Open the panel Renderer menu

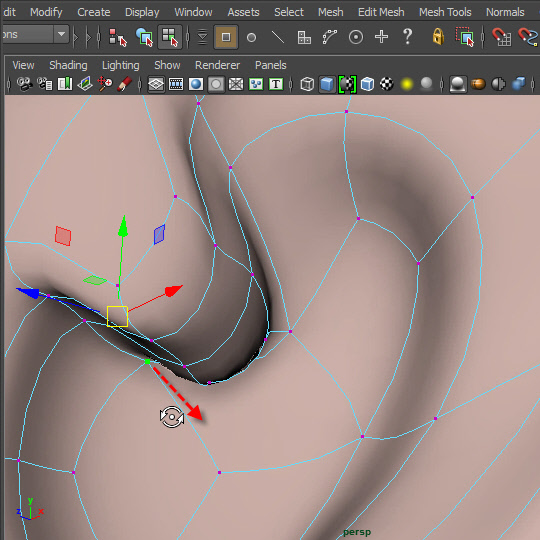(x=217, y=65)
